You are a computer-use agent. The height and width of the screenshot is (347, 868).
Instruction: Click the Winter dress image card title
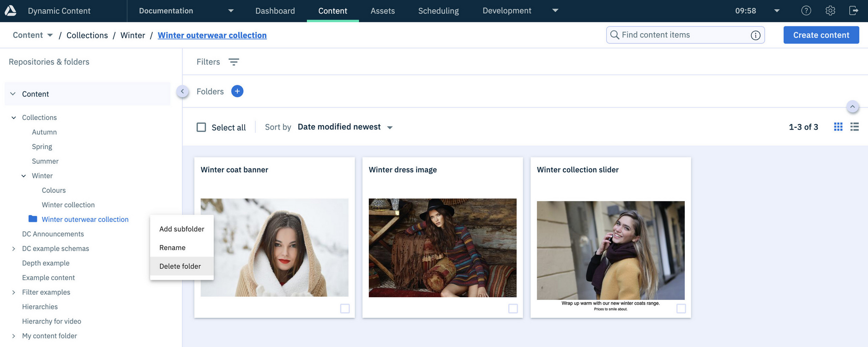403,170
